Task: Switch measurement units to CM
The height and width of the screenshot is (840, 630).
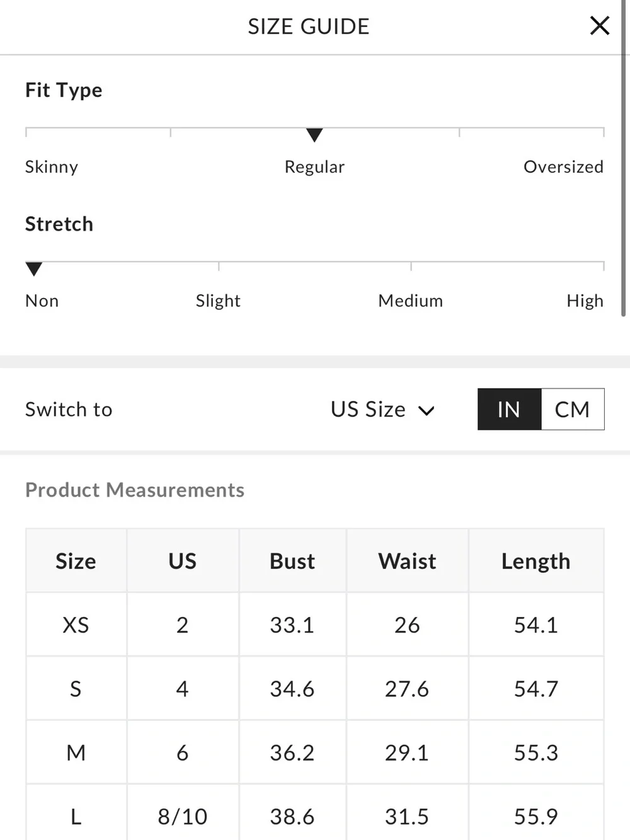Action: (572, 410)
